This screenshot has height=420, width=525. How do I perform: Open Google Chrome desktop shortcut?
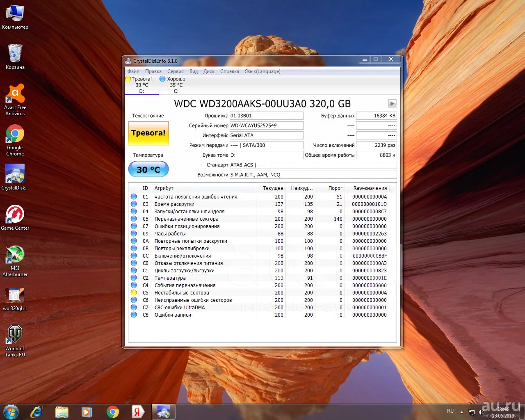coord(15,140)
